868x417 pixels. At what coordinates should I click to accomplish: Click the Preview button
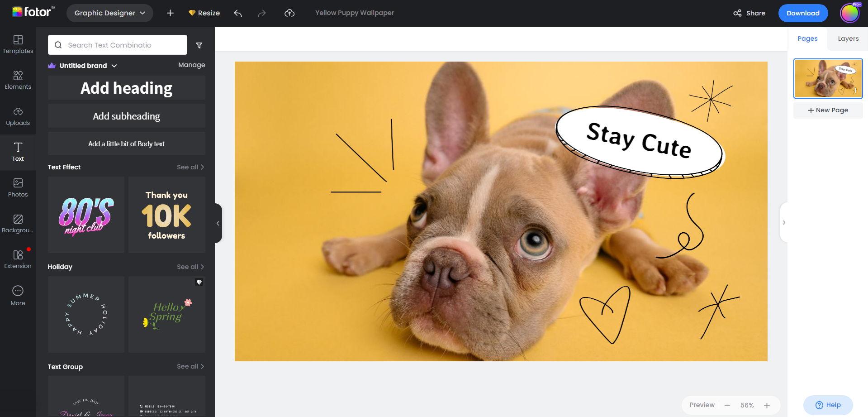click(702, 405)
